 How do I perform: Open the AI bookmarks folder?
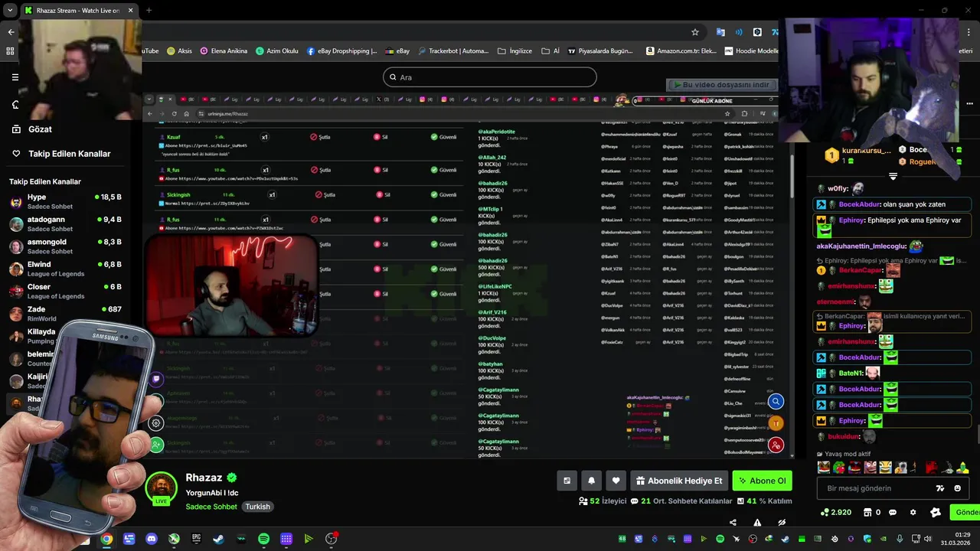point(550,51)
